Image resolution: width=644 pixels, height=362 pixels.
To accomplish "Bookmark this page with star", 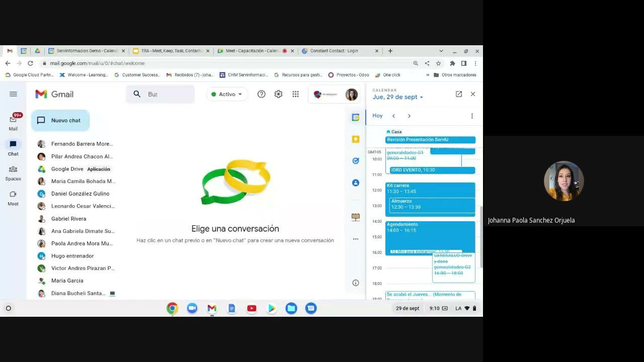I will pyautogui.click(x=438, y=63).
